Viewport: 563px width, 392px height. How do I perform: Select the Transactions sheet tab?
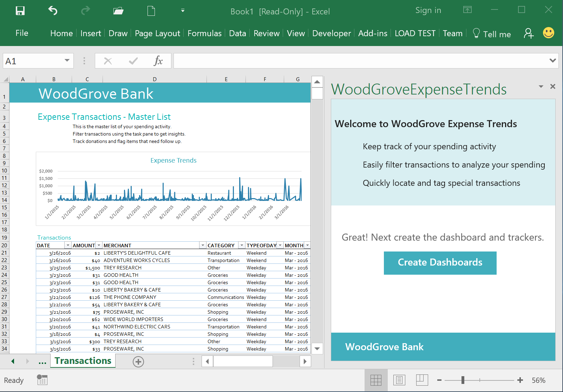(x=83, y=361)
